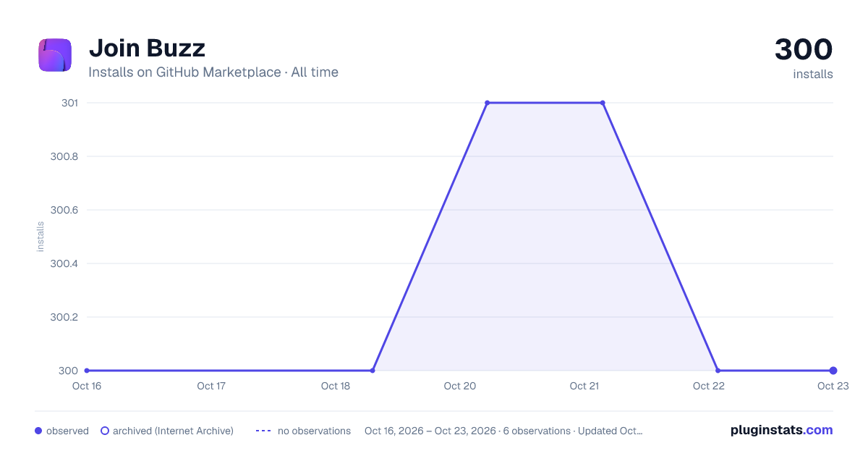
Task: Click the "observed" legend label
Action: [x=67, y=431]
